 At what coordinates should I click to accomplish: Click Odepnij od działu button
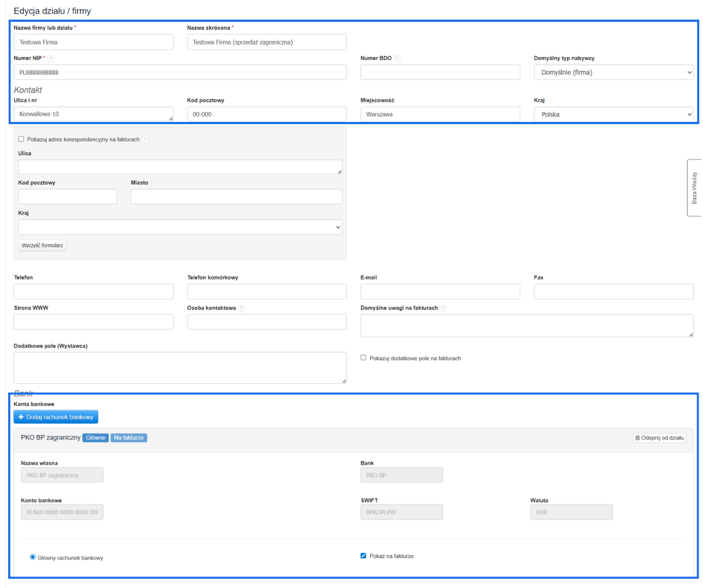tap(659, 438)
